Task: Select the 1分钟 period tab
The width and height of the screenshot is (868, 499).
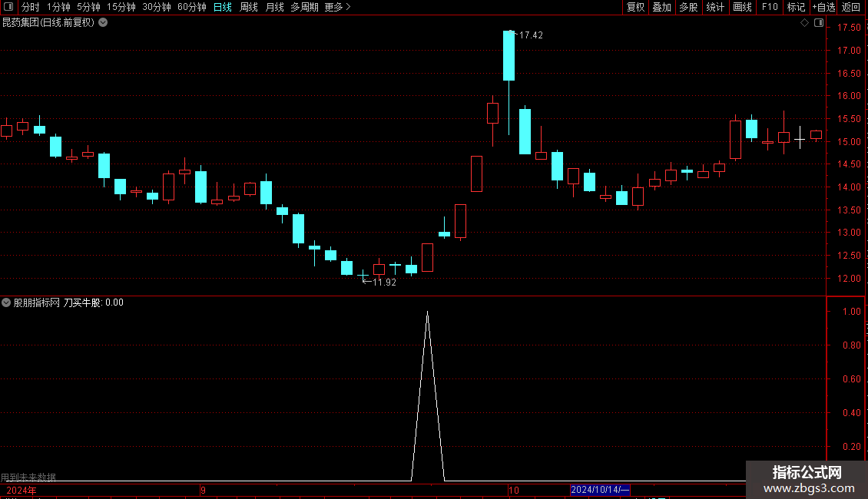Action: pos(58,7)
